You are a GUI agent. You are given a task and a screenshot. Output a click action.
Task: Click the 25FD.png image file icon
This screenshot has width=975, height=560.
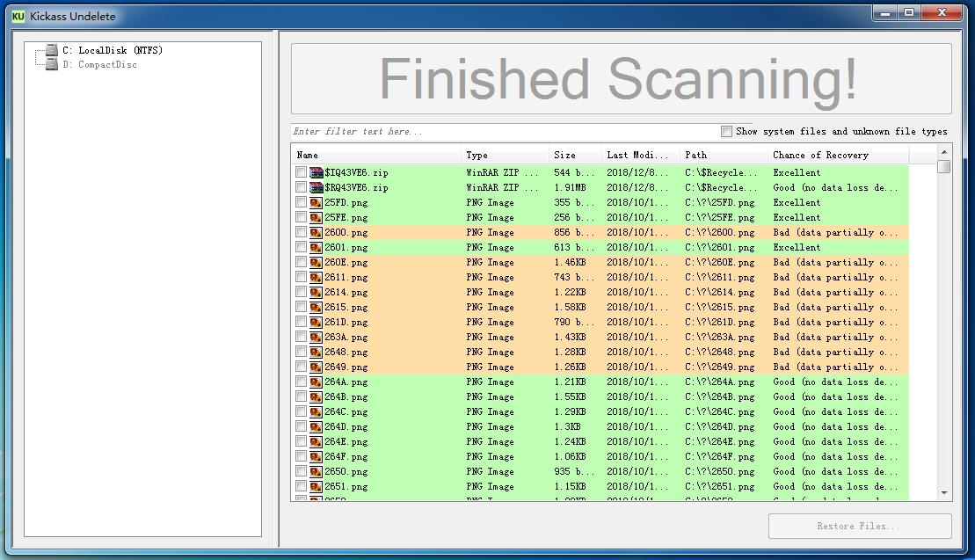pos(317,202)
